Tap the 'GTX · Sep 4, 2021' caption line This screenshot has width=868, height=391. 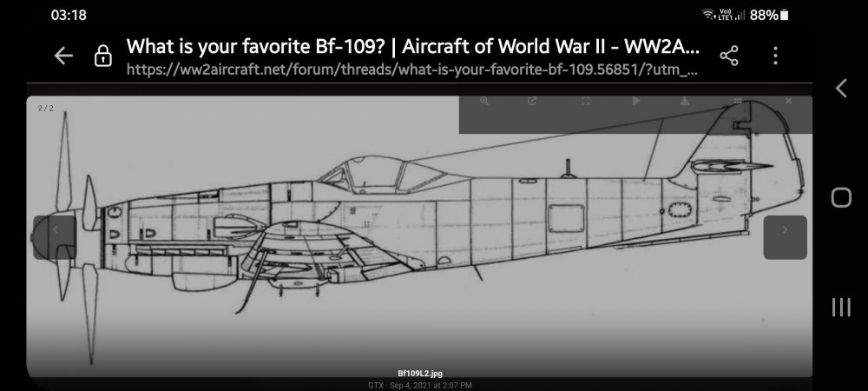tap(420, 385)
